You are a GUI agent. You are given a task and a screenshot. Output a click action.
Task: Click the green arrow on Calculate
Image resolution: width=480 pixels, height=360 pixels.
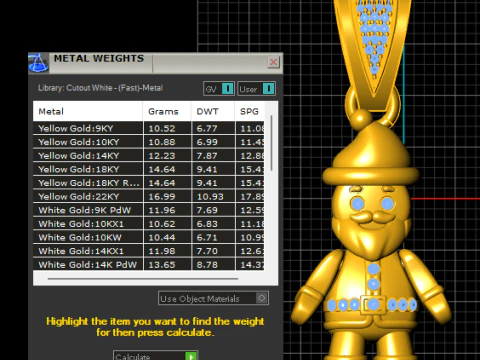191,356
